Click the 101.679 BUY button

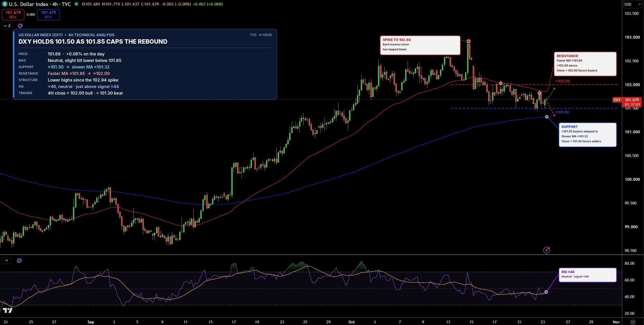[48, 15]
